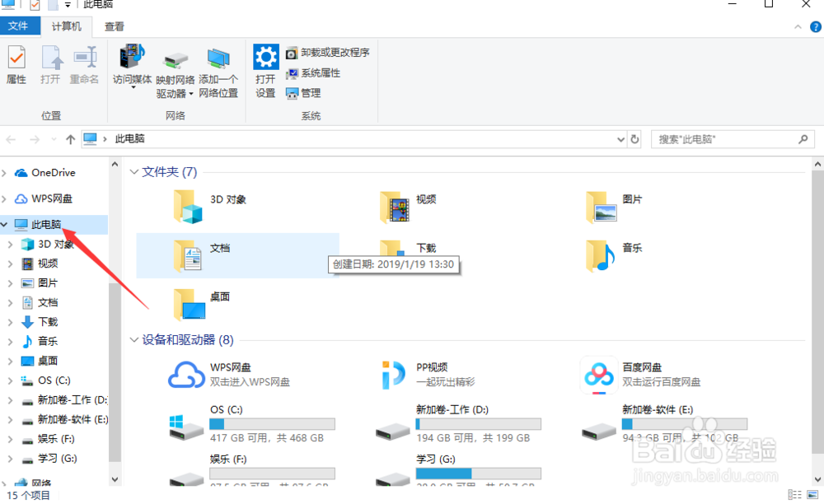
Task: Collapse the 文件夹 (7) group
Action: 133,172
